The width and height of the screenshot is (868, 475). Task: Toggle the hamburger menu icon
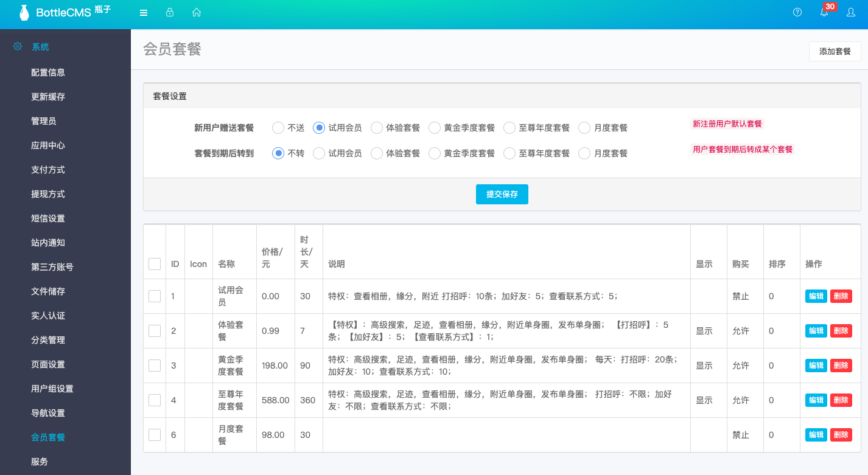click(144, 12)
